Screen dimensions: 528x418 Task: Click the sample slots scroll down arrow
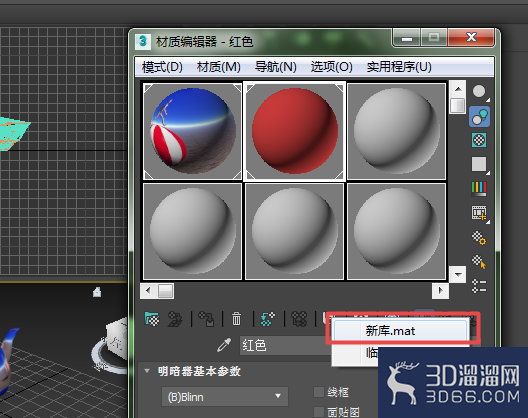pyautogui.click(x=458, y=274)
